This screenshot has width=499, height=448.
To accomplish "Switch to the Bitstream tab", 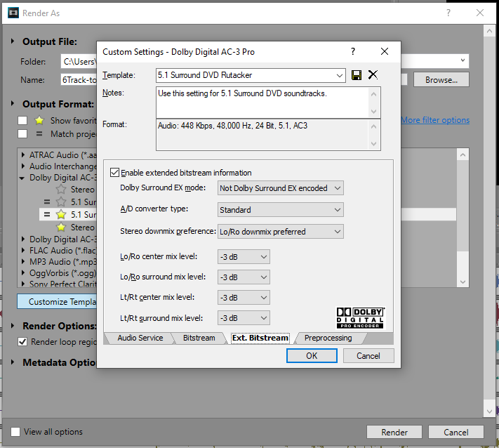I will (199, 338).
